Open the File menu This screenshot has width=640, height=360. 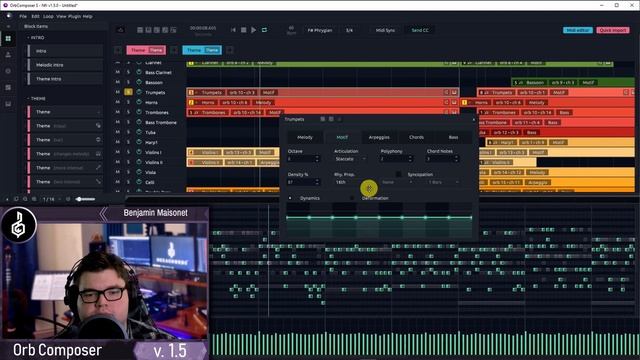[23, 16]
